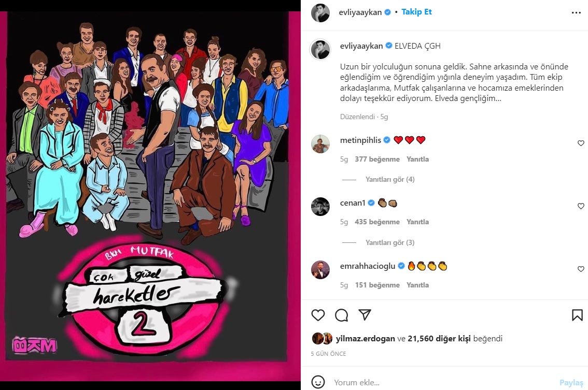Like metinpihlis comment heart

click(x=581, y=143)
